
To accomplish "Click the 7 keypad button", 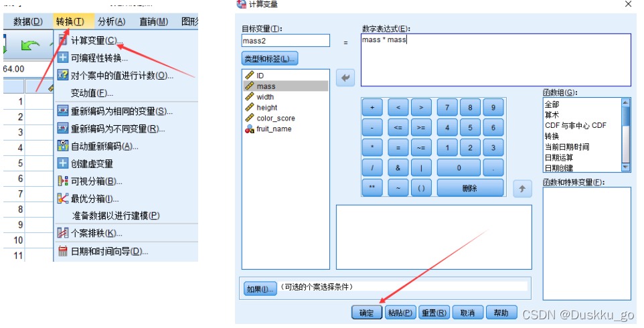I will (x=447, y=108).
